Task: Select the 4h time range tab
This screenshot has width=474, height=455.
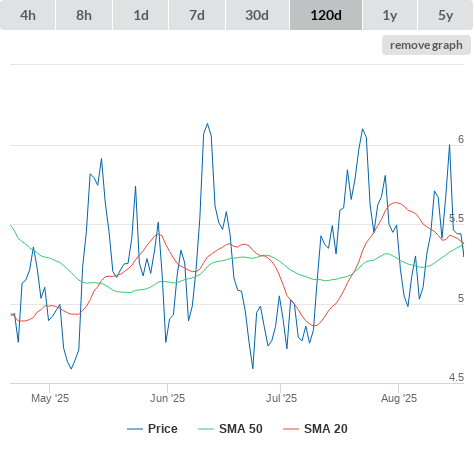Action: point(28,15)
